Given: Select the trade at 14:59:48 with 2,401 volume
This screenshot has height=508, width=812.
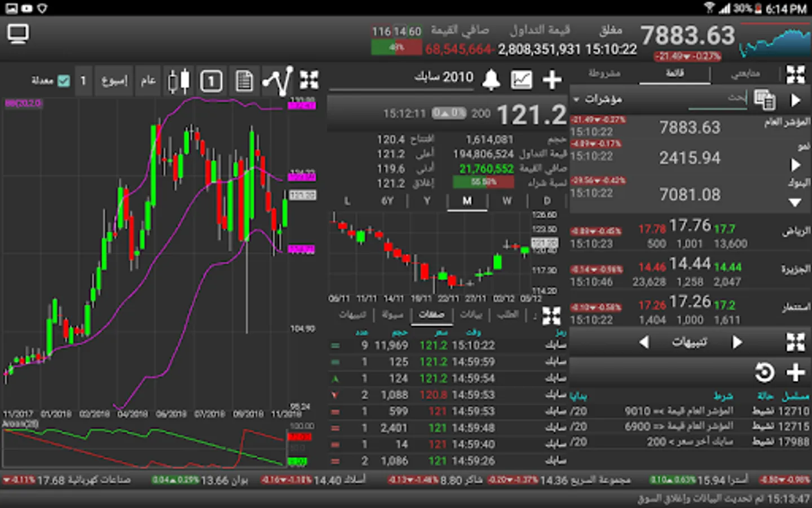Looking at the screenshot, I should click(448, 428).
